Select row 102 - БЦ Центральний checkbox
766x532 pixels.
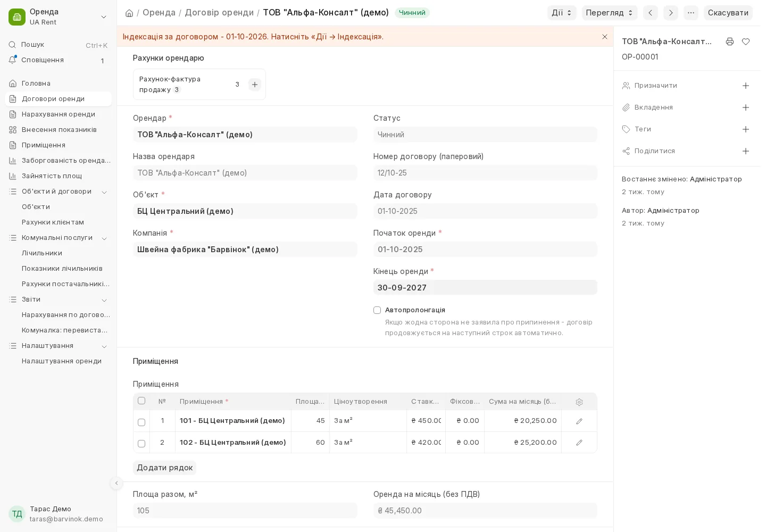tap(141, 444)
